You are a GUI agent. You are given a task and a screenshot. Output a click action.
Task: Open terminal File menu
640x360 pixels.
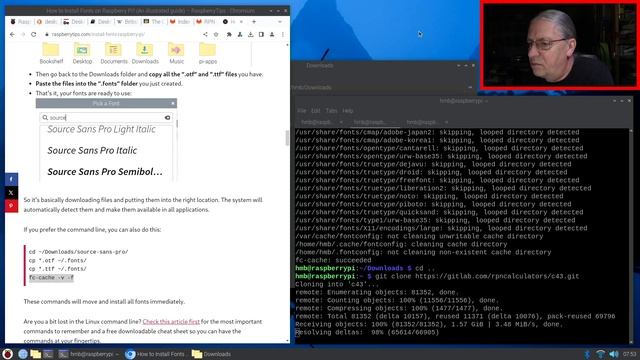[302, 111]
